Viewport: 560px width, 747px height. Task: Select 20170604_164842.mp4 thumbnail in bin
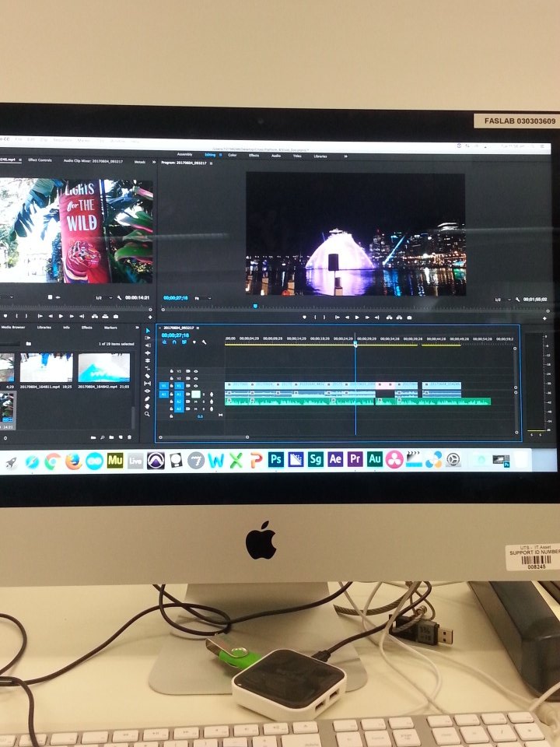pyautogui.click(x=103, y=368)
